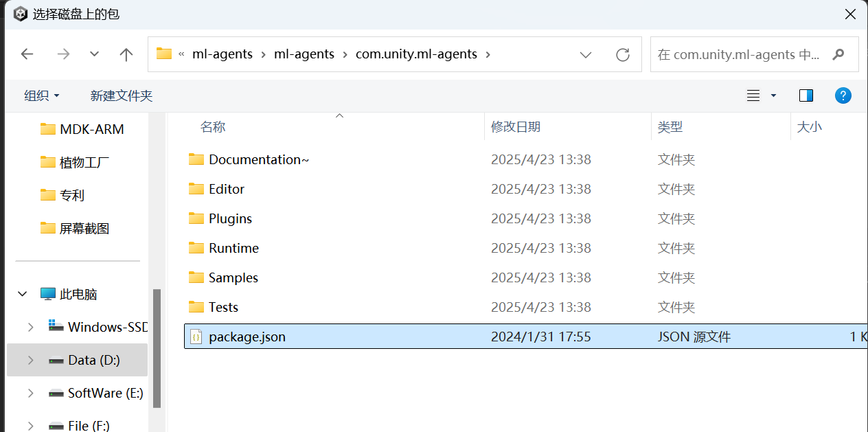This screenshot has height=432, width=868.
Task: Click the com.unity.ml-agents breadcrumb
Action: (416, 54)
